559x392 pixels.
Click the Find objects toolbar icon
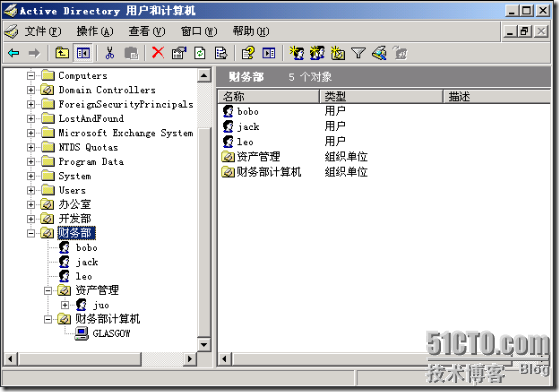click(x=379, y=53)
